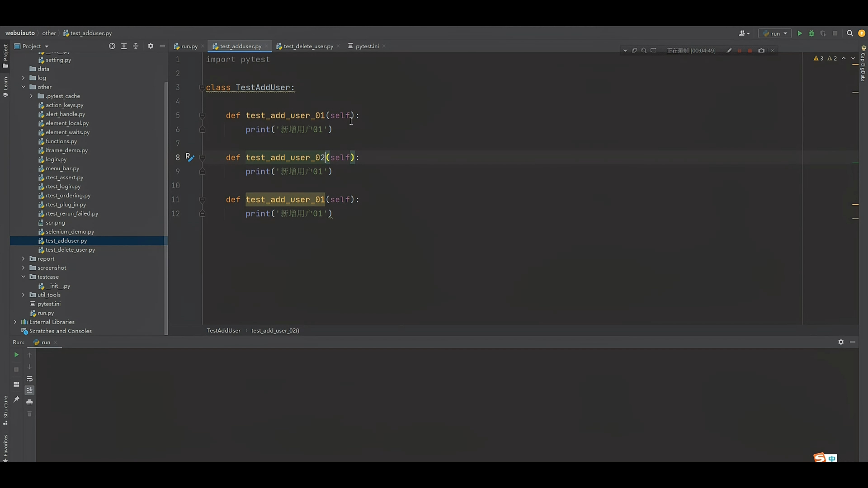Click Sogou input method tray icon
This screenshot has height=488, width=868.
(820, 458)
